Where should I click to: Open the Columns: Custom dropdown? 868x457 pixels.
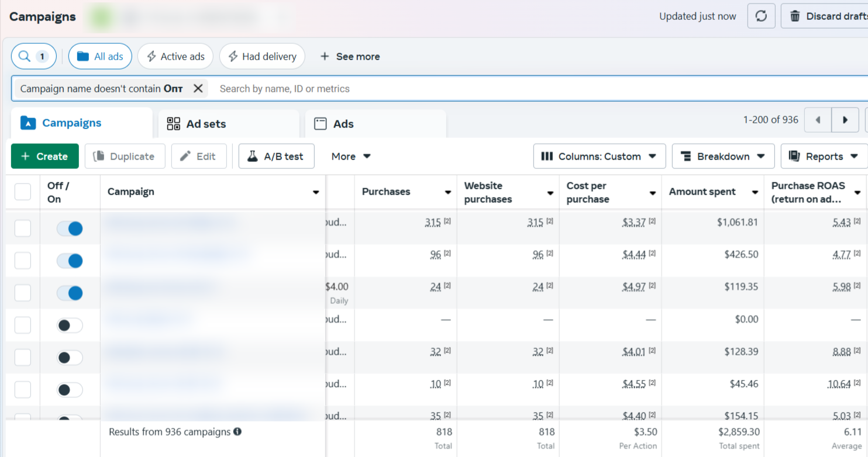pos(600,156)
